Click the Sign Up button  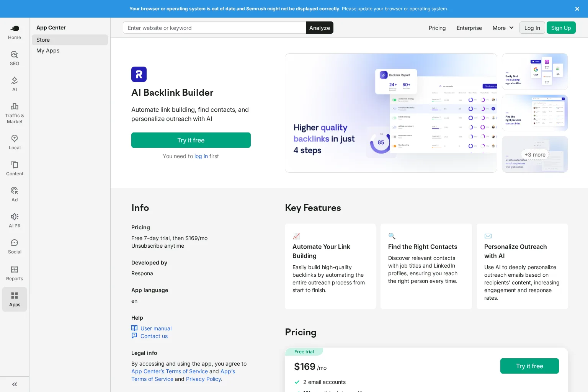click(561, 28)
